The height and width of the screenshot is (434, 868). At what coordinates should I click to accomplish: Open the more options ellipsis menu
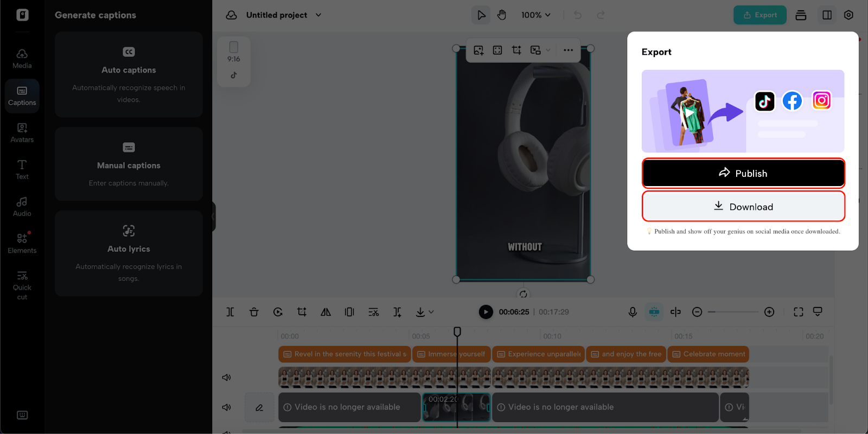pyautogui.click(x=568, y=50)
